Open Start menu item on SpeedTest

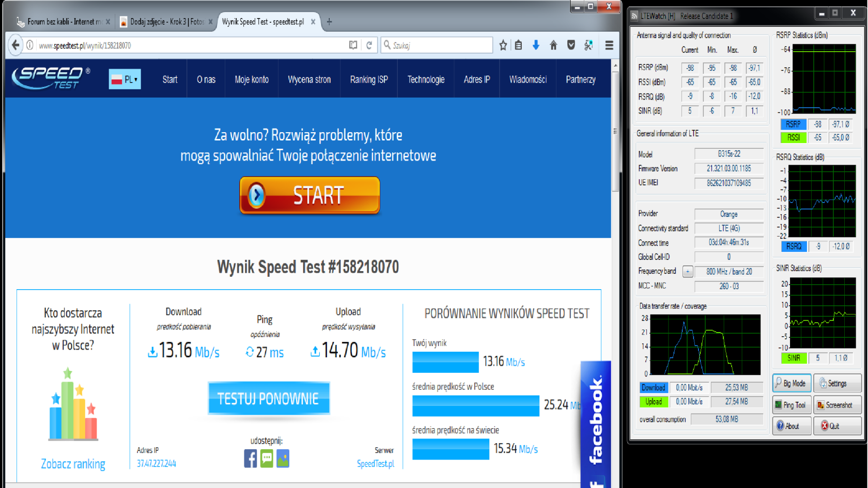170,80
